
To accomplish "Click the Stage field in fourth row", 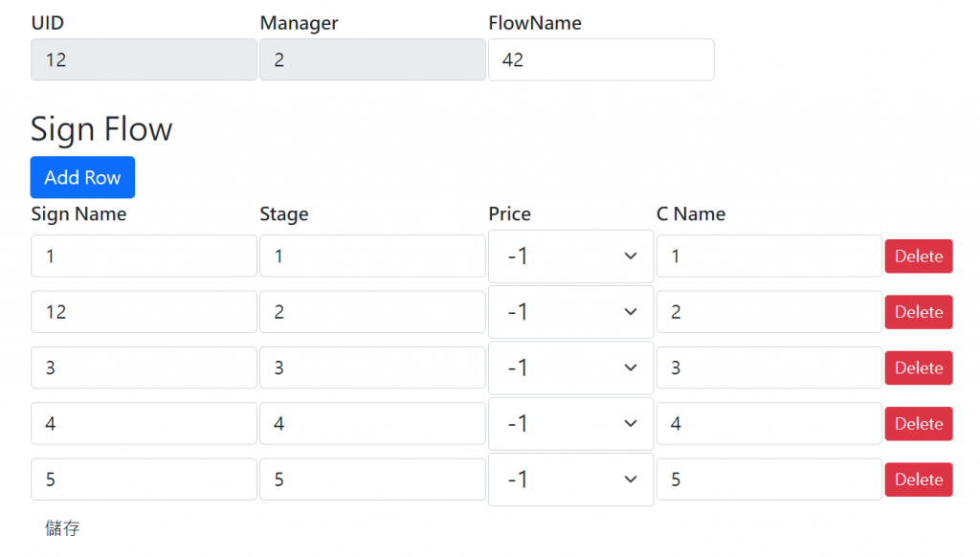I will click(372, 424).
